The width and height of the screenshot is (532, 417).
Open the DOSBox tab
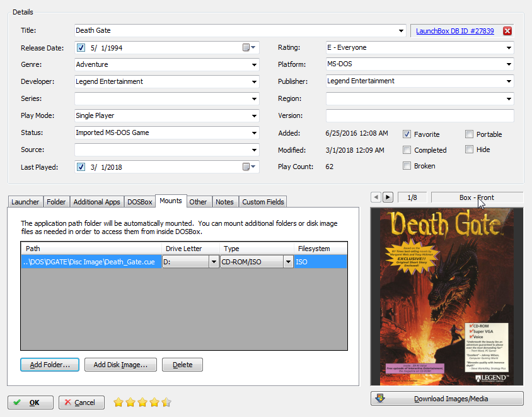tap(139, 202)
